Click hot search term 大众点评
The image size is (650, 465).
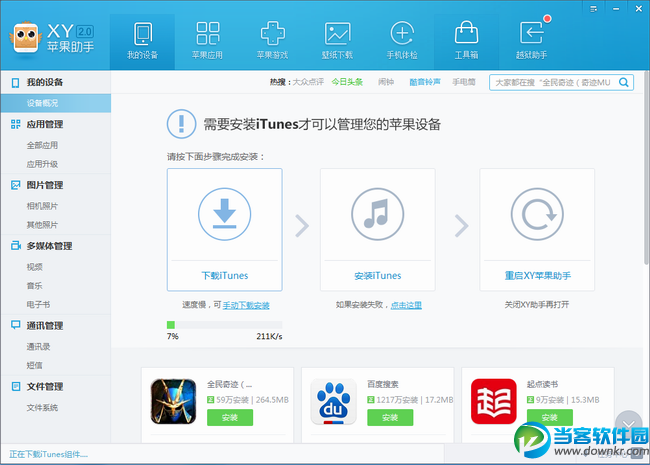[308, 82]
